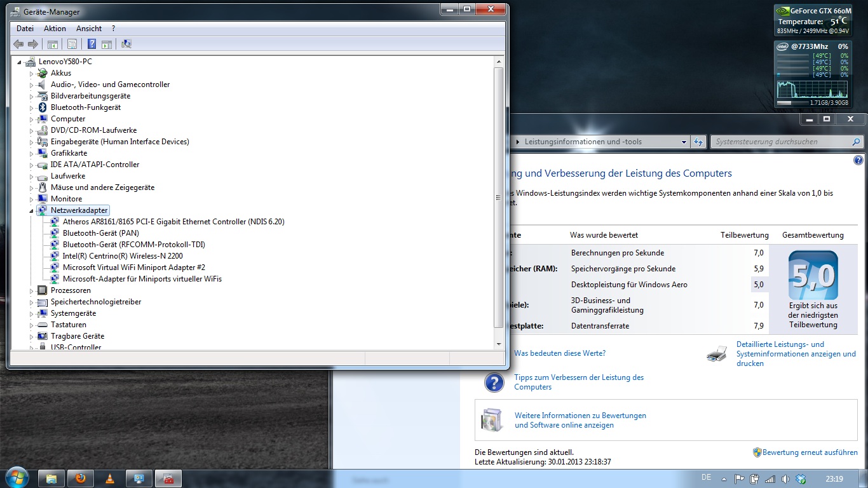Click the power plug tray icon

(754, 478)
